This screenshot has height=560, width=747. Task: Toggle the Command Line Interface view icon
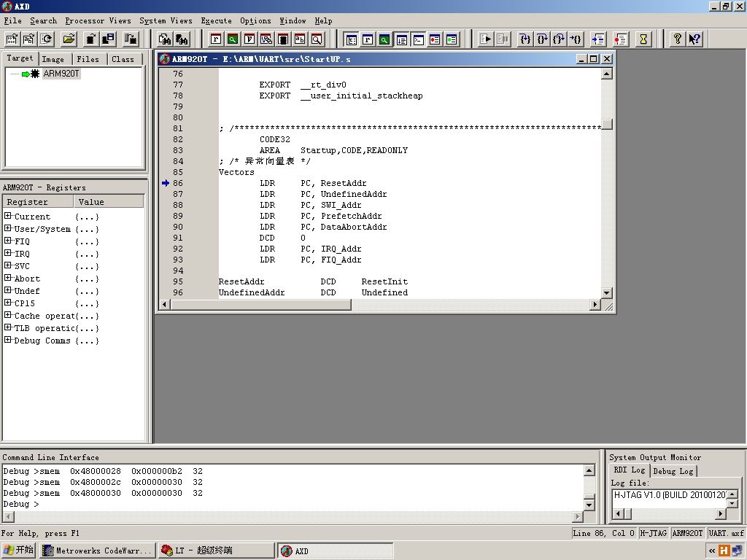pos(418,39)
